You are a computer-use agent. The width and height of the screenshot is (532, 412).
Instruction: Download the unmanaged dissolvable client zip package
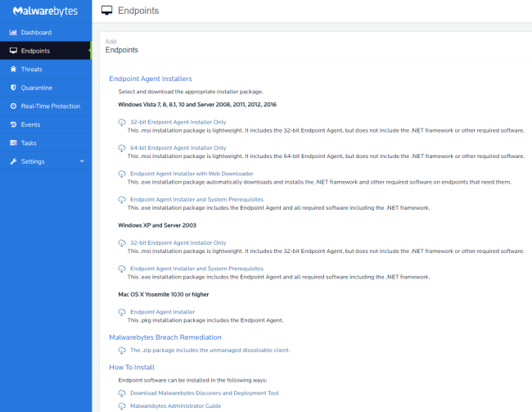pos(210,351)
